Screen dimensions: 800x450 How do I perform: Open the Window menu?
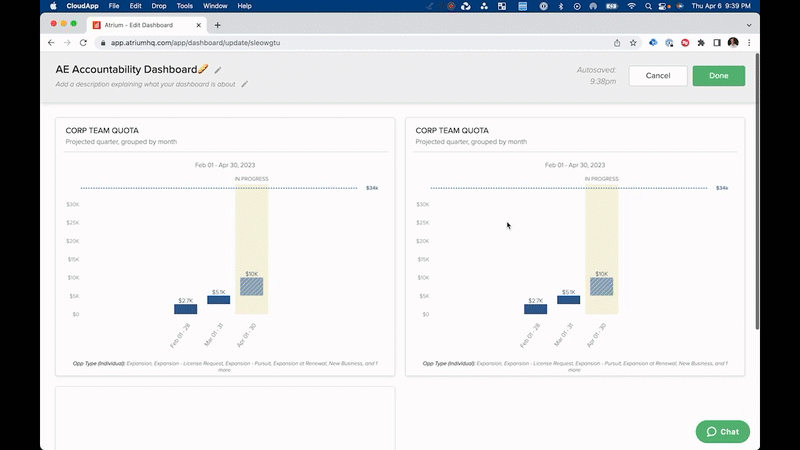point(215,6)
